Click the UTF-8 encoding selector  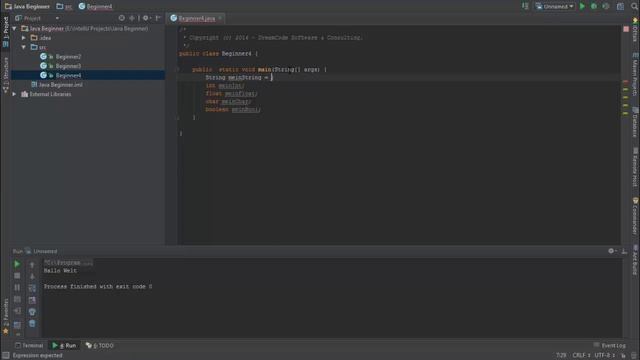[x=604, y=356]
